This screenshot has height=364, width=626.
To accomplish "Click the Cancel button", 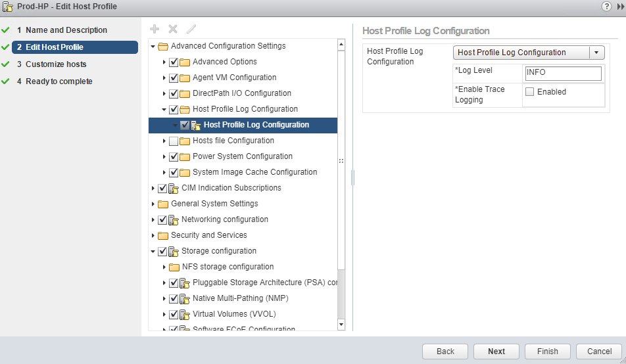I will point(599,351).
